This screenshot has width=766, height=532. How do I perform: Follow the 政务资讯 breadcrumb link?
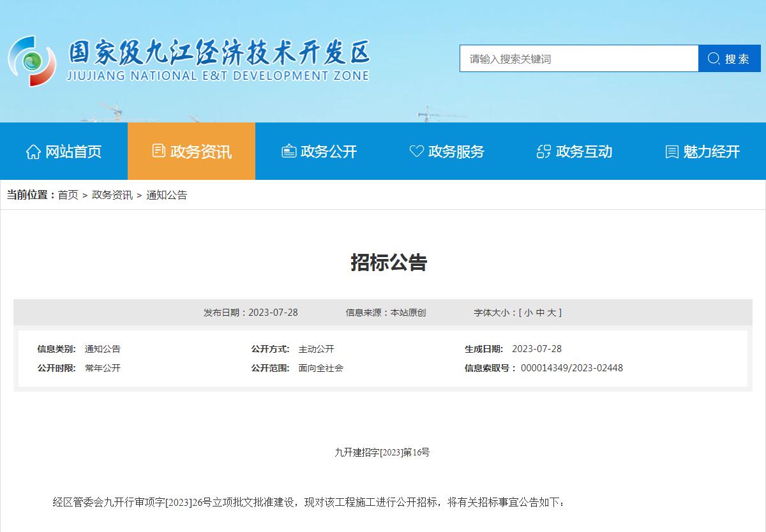(112, 195)
